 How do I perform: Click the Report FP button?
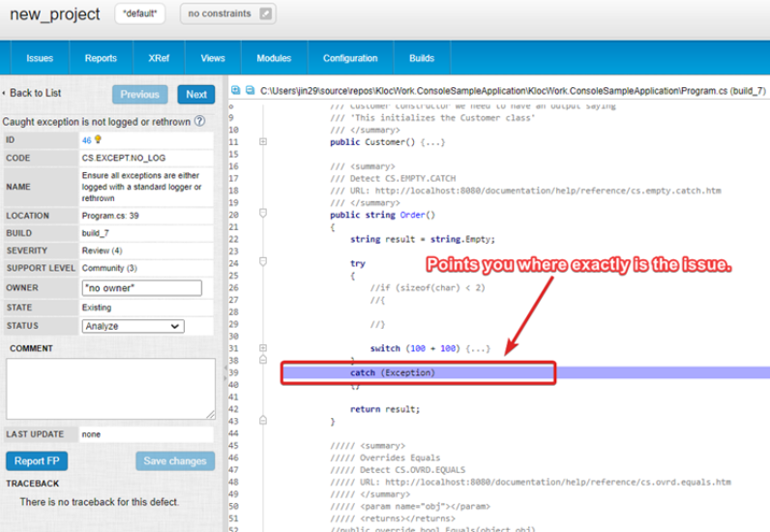click(37, 460)
